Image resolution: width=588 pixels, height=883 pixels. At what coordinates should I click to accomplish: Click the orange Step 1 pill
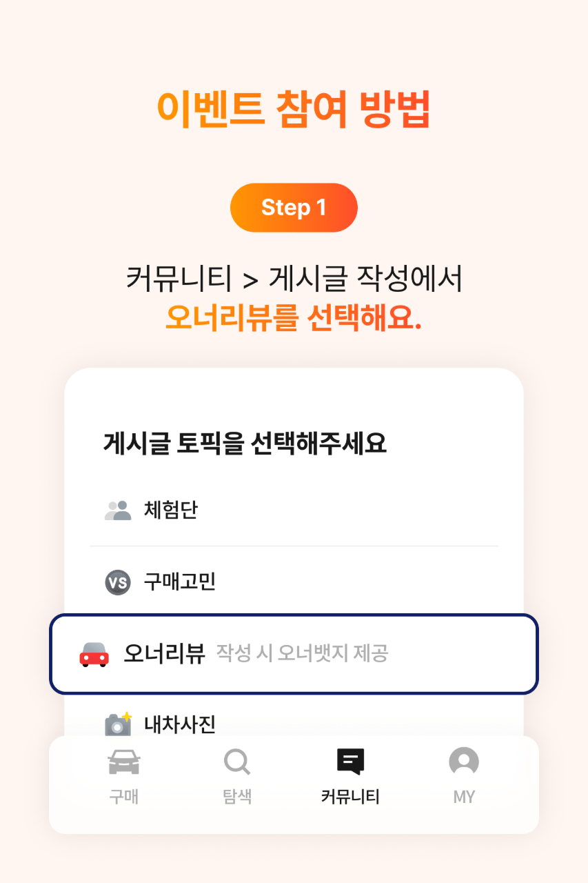pos(294,208)
